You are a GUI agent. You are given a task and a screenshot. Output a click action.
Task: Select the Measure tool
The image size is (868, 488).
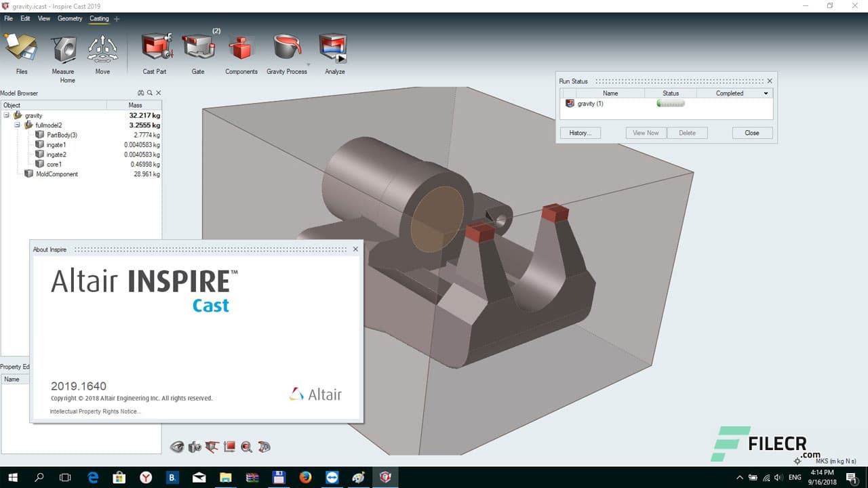[64, 49]
